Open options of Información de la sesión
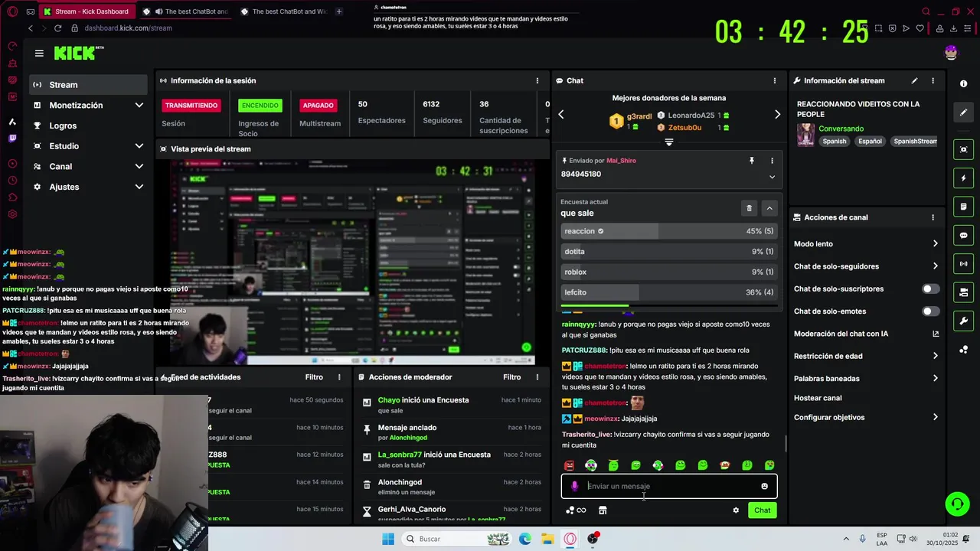 coord(537,80)
